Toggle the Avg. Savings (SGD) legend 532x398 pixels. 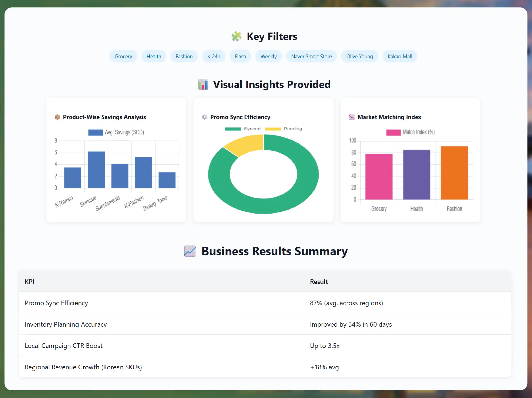(96, 133)
